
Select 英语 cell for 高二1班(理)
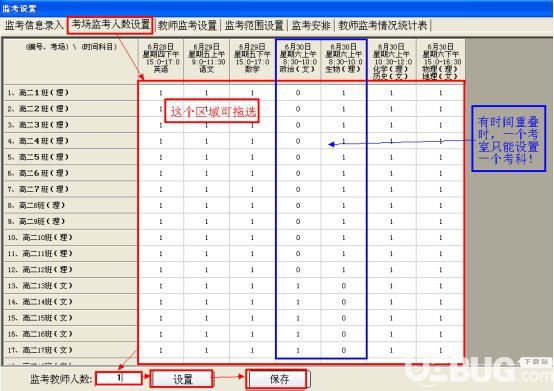(x=161, y=93)
